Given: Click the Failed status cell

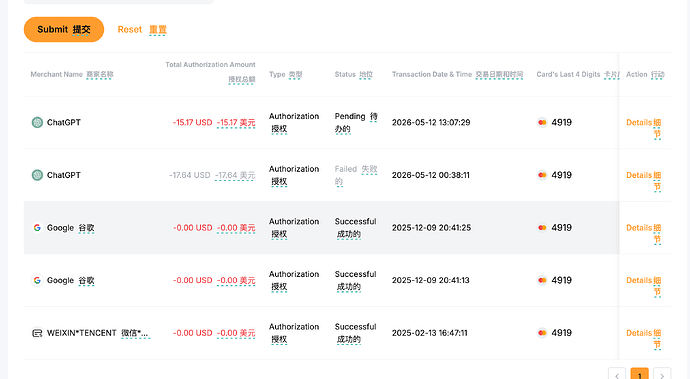Looking at the screenshot, I should point(356,175).
